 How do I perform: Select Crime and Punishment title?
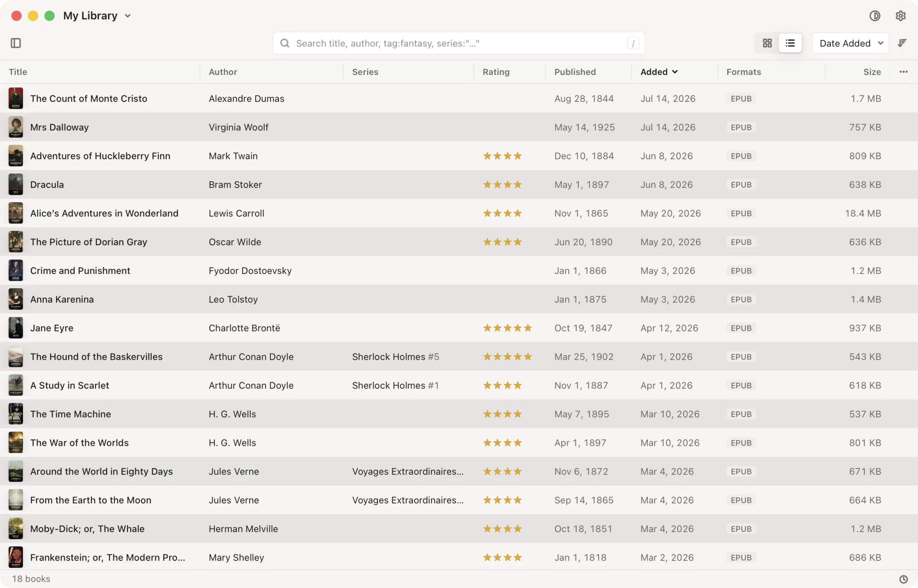pyautogui.click(x=80, y=271)
